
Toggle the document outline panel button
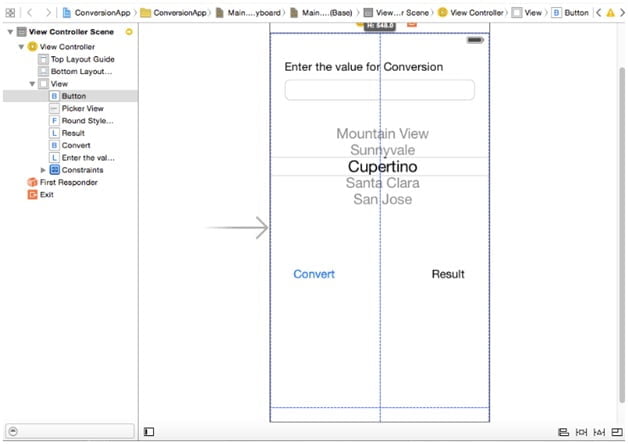[149, 432]
